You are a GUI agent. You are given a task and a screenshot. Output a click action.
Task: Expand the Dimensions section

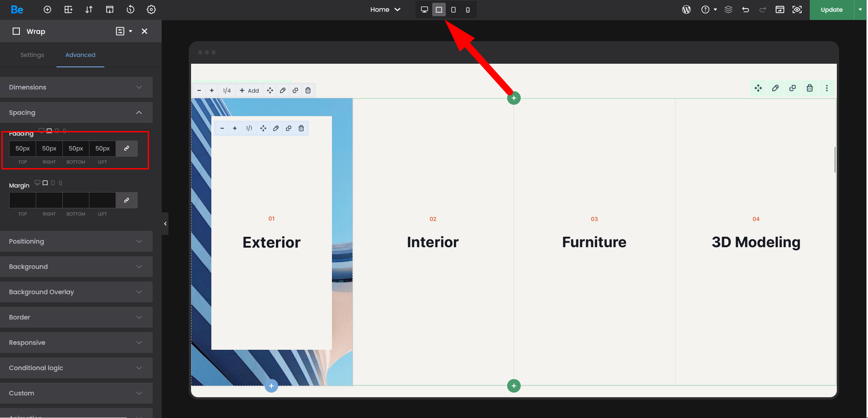click(x=76, y=87)
